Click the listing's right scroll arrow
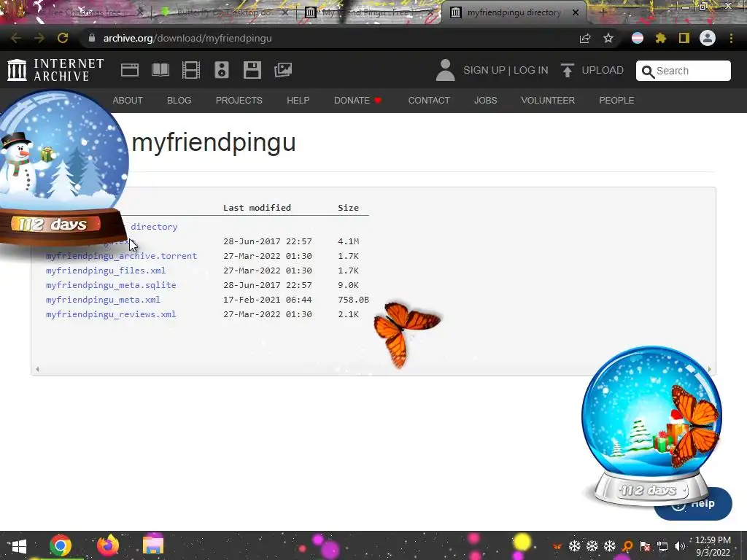This screenshot has width=747, height=560. click(709, 369)
